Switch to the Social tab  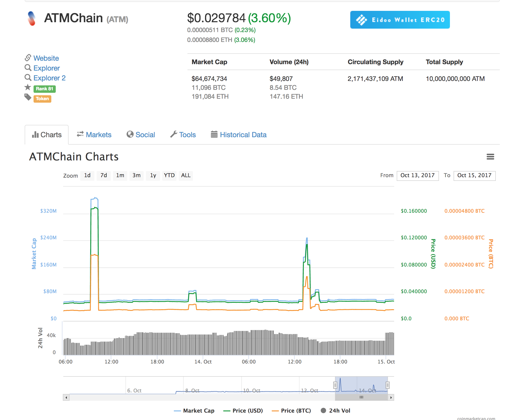[141, 135]
